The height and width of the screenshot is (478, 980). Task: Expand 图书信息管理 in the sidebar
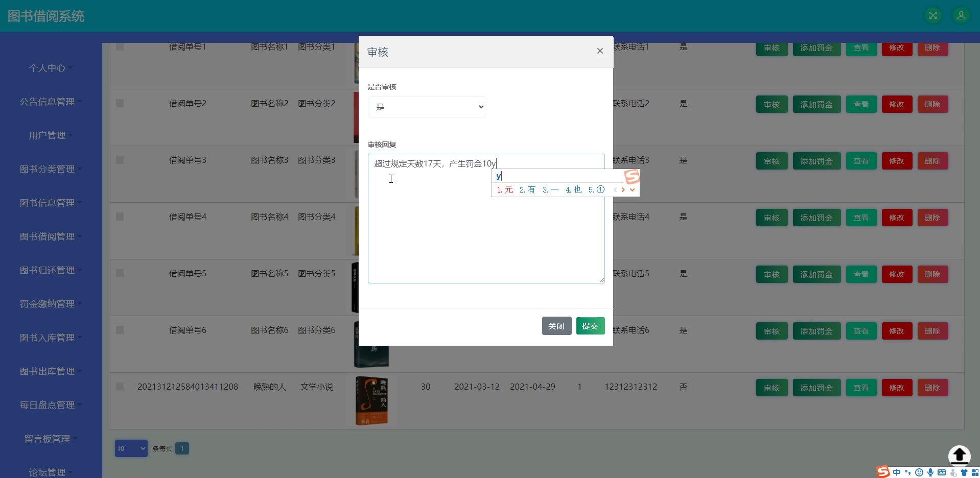[51, 203]
